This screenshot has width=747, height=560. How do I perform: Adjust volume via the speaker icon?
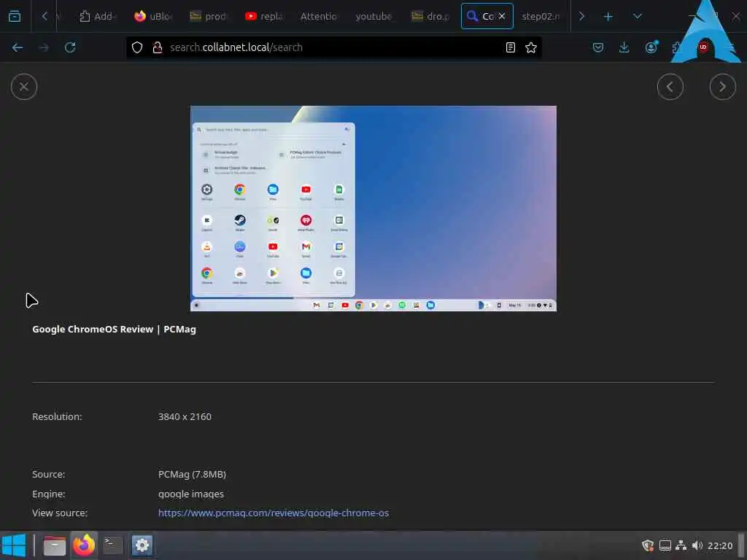(697, 545)
